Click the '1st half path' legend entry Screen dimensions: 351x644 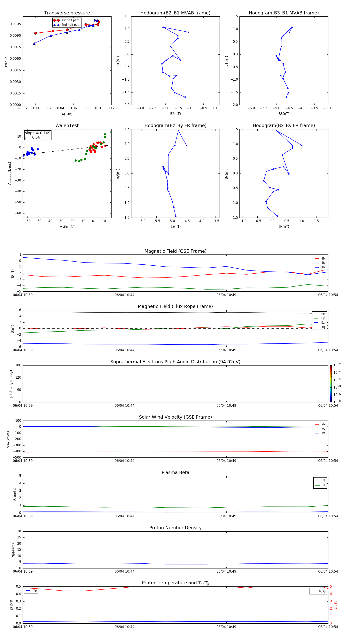[67, 20]
